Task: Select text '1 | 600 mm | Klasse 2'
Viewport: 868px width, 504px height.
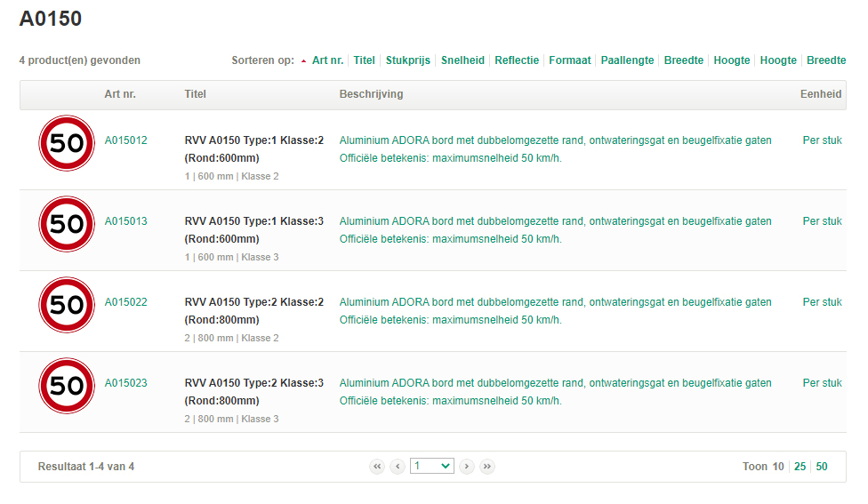Action: [x=231, y=177]
